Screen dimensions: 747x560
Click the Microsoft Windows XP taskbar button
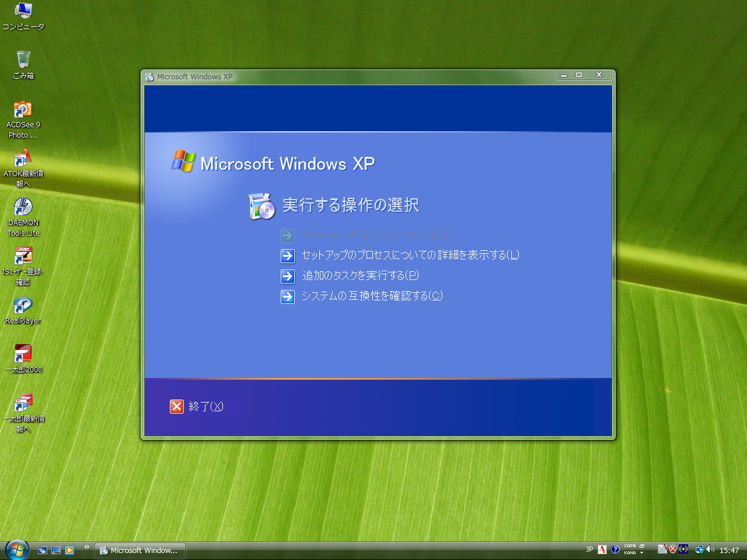click(x=140, y=550)
